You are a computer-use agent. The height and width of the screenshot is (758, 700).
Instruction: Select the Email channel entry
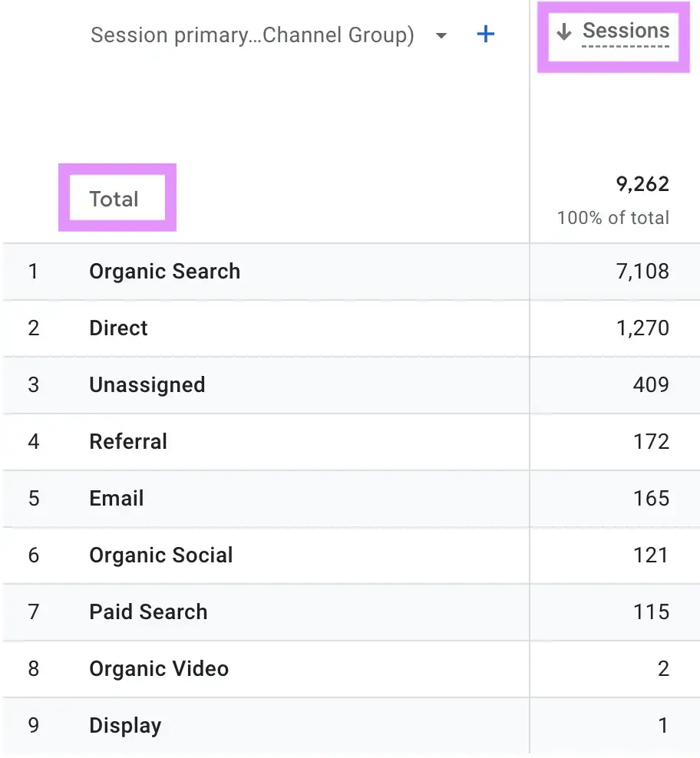pos(116,499)
